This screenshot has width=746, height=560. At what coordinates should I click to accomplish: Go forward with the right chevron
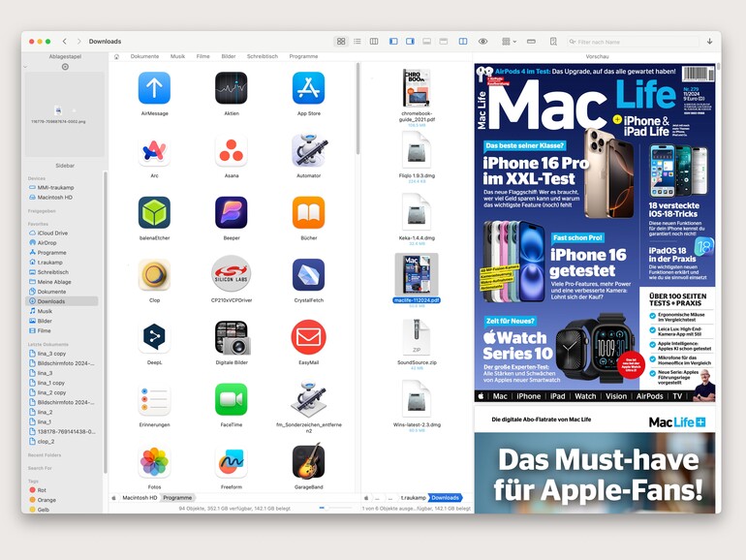[x=79, y=42]
